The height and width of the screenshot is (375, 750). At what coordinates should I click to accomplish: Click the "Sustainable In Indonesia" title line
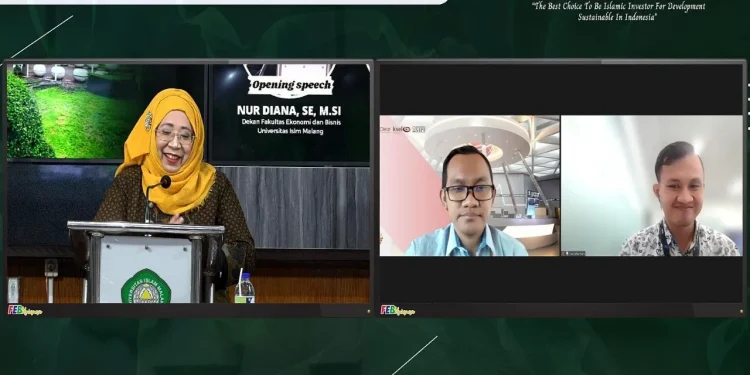pos(618,17)
